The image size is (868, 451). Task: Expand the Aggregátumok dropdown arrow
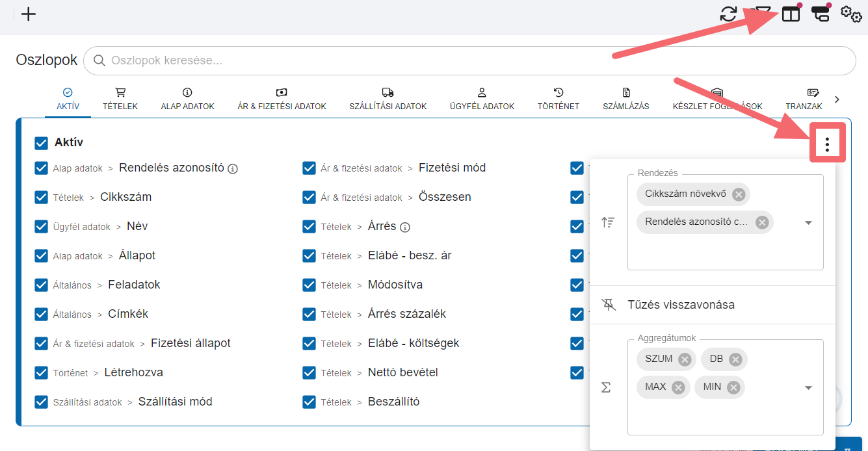[808, 388]
